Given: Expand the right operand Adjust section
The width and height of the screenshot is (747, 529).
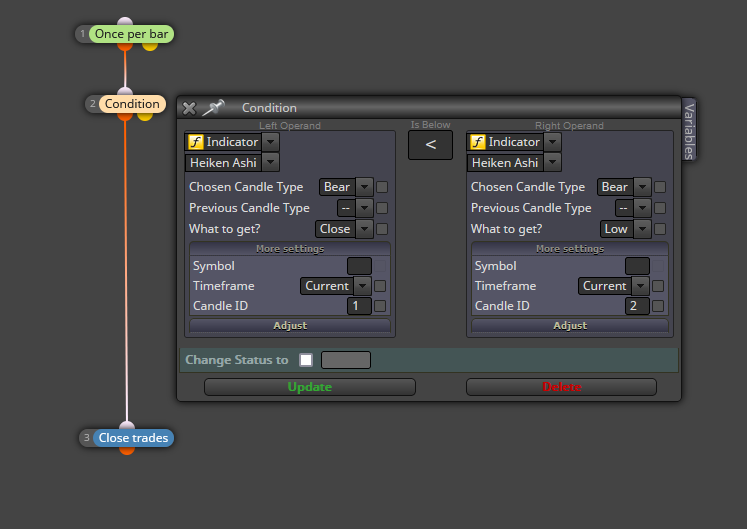Looking at the screenshot, I should 570,326.
